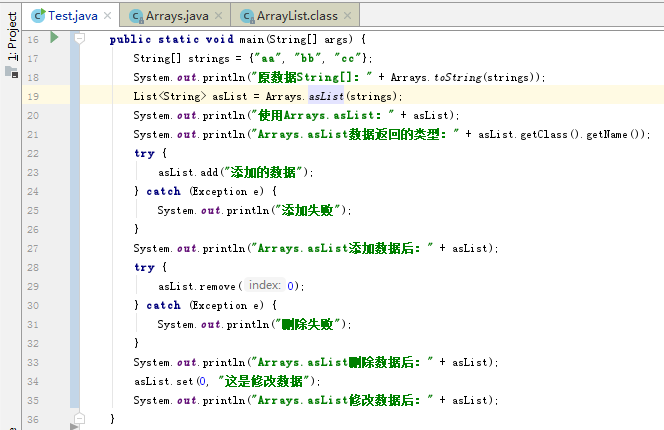Click the Test.java class file icon
Screen dimensions: 664x430
click(38, 16)
